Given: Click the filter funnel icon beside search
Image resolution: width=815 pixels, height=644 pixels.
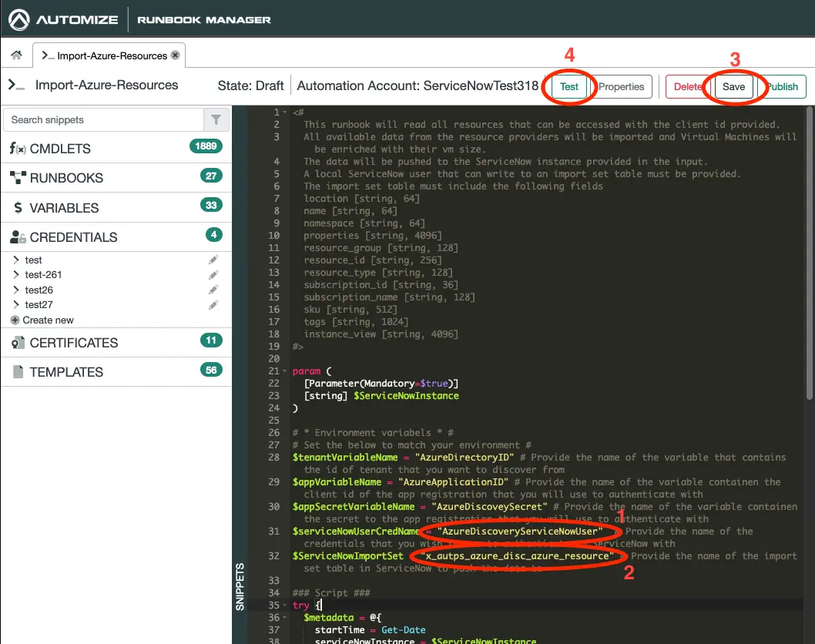Looking at the screenshot, I should [216, 119].
